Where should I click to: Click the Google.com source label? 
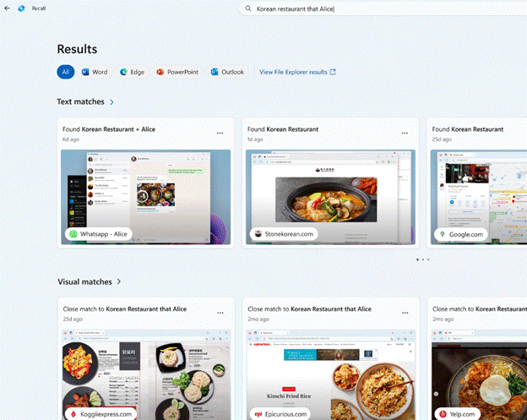pyautogui.click(x=461, y=234)
